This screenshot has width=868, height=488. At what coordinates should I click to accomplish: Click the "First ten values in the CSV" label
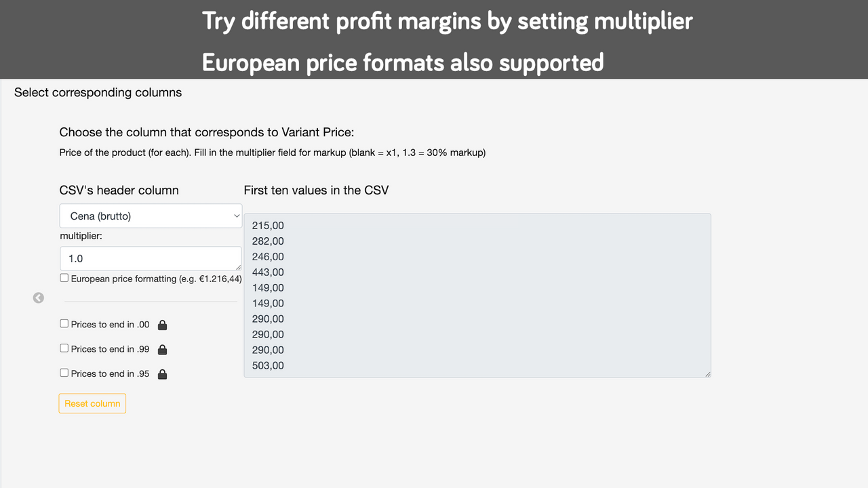click(x=317, y=190)
